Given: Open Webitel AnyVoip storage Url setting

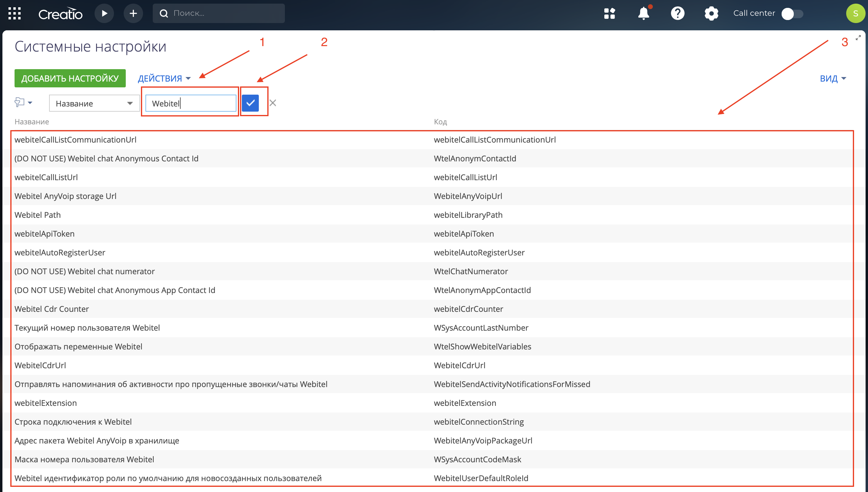Looking at the screenshot, I should (65, 196).
